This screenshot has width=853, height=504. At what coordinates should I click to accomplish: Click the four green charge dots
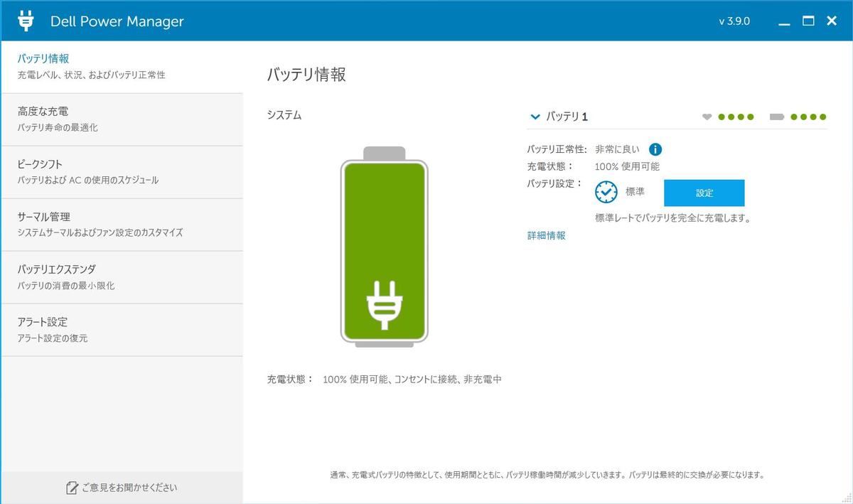(808, 117)
